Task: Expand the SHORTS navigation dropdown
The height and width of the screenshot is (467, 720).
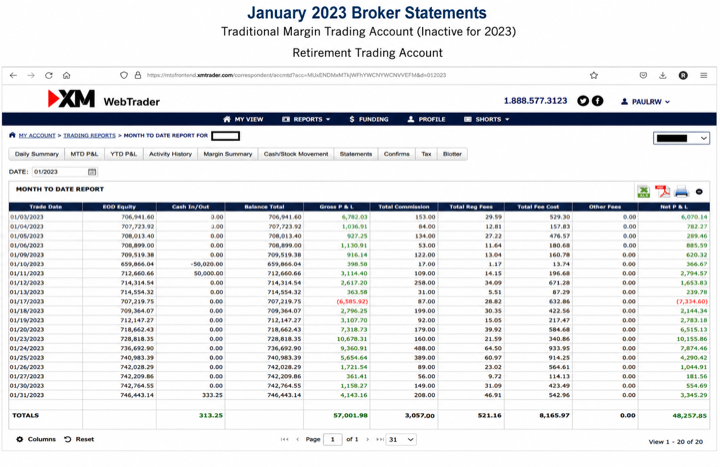Action: coord(487,119)
